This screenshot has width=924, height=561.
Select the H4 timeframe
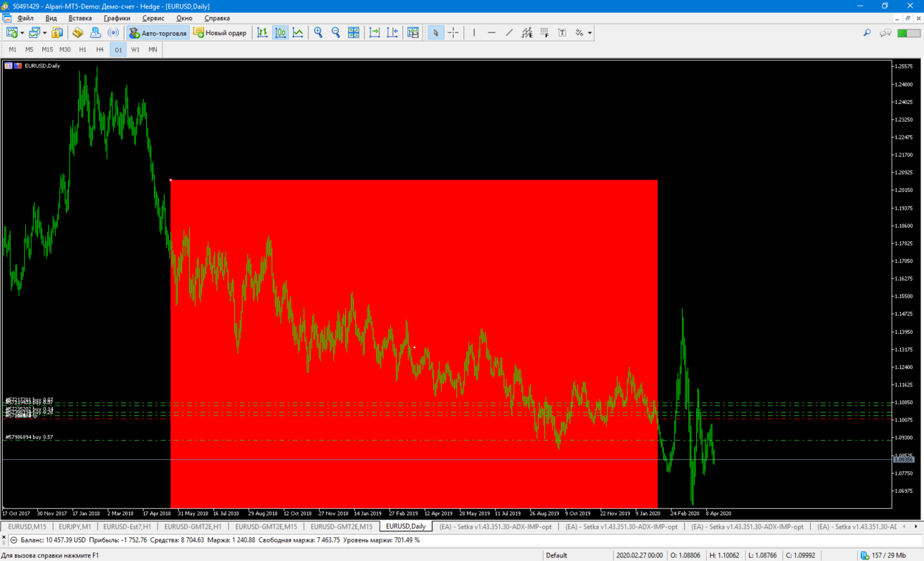pos(100,49)
